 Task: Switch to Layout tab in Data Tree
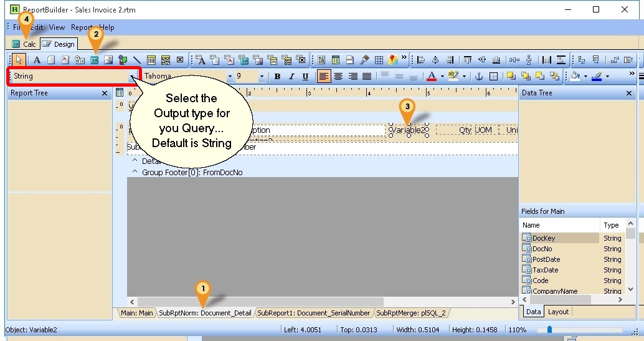click(558, 312)
